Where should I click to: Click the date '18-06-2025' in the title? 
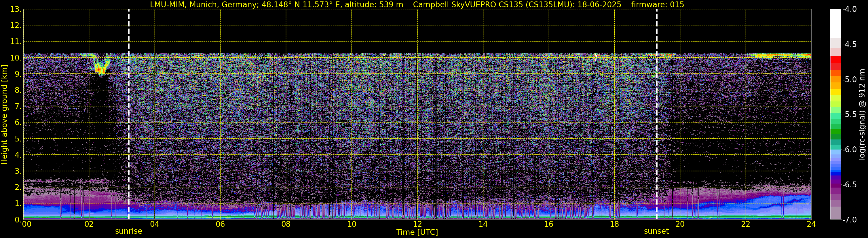click(599, 5)
